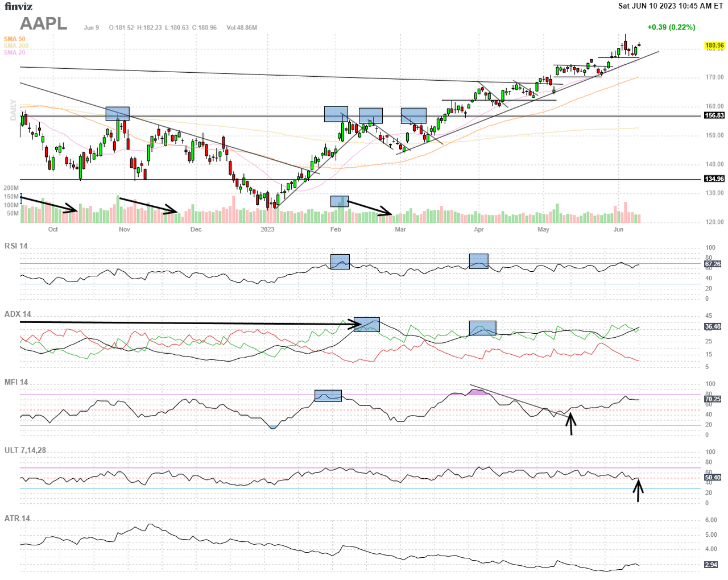Click the 5.00 label on ATR axis
This screenshot has height=580, width=728.
[x=711, y=535]
